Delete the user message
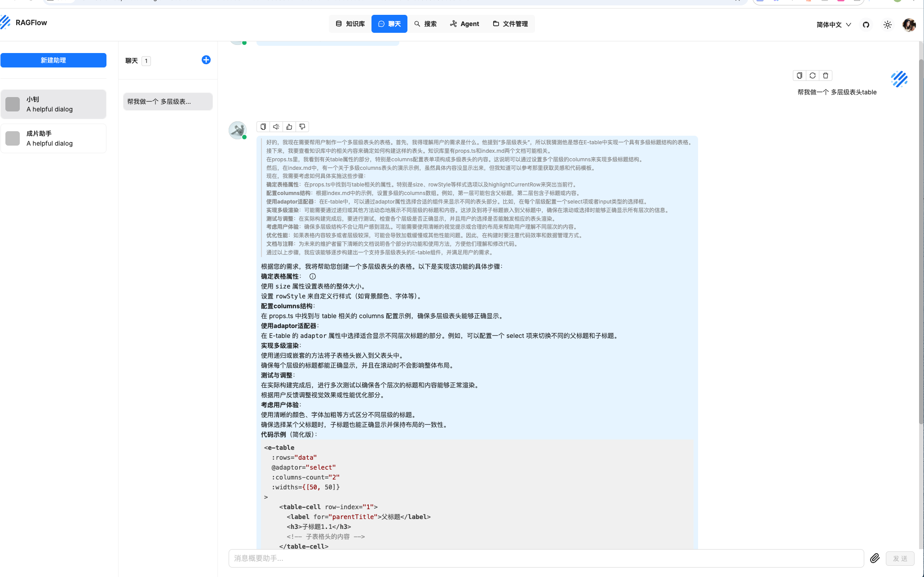Viewport: 924px width, 577px height. [x=826, y=75]
